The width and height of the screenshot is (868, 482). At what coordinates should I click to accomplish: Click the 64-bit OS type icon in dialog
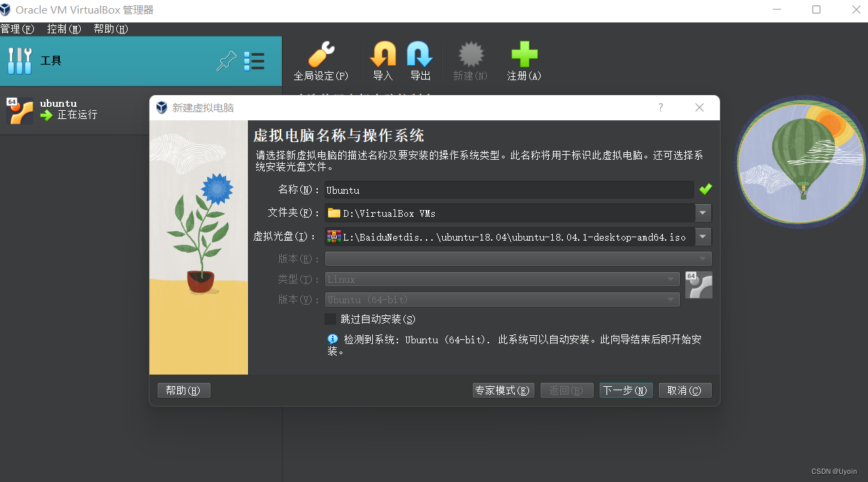[x=699, y=285]
